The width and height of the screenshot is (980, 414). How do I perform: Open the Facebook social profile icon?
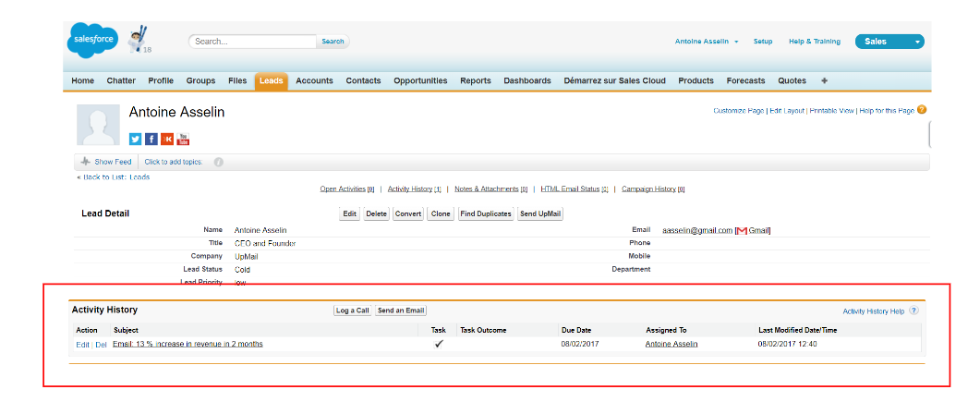pyautogui.click(x=151, y=139)
